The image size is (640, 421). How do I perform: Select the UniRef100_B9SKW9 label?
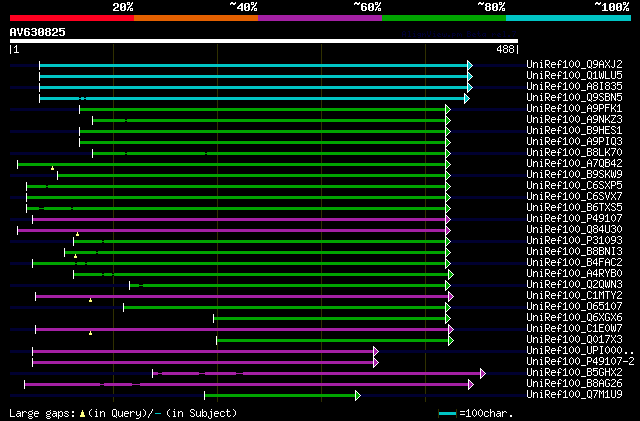click(574, 174)
